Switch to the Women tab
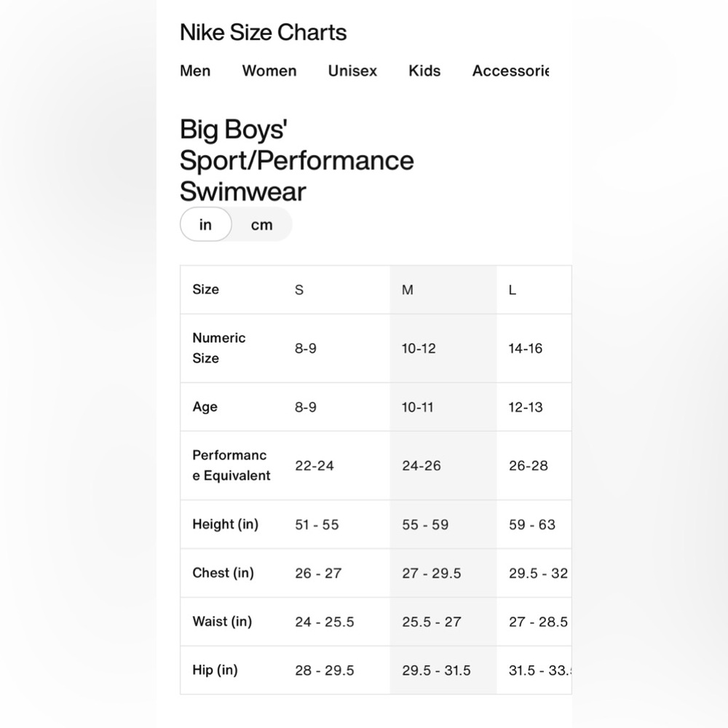Screen dimensions: 728x728 coord(269,71)
